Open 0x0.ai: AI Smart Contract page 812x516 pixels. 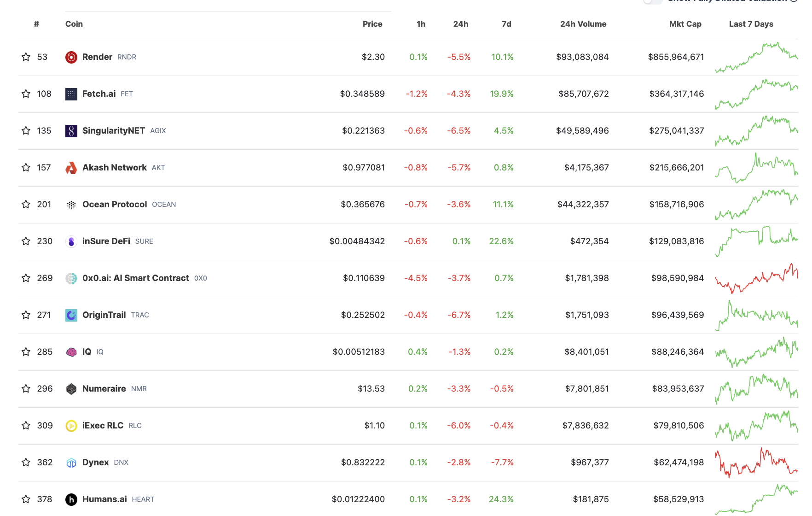(136, 278)
